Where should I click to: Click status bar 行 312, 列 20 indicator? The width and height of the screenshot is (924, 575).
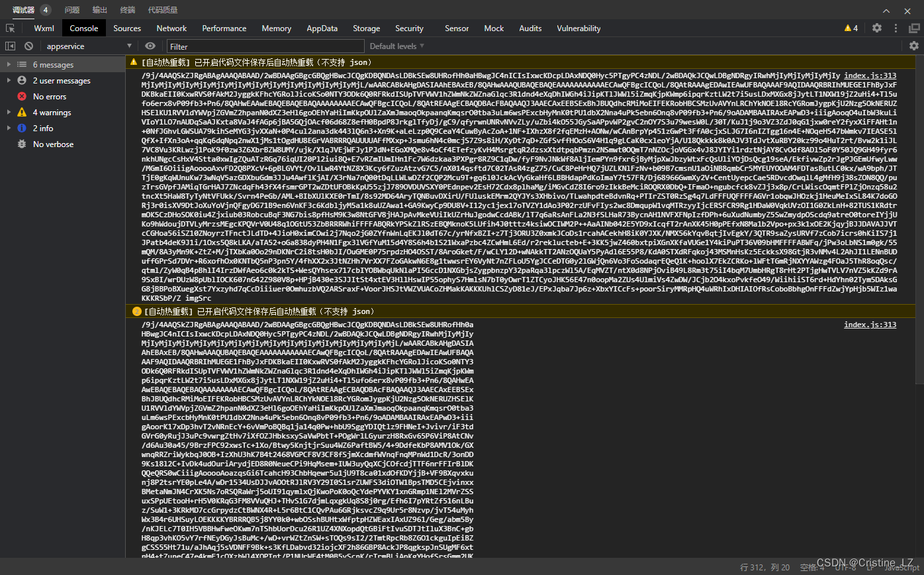tap(765, 567)
